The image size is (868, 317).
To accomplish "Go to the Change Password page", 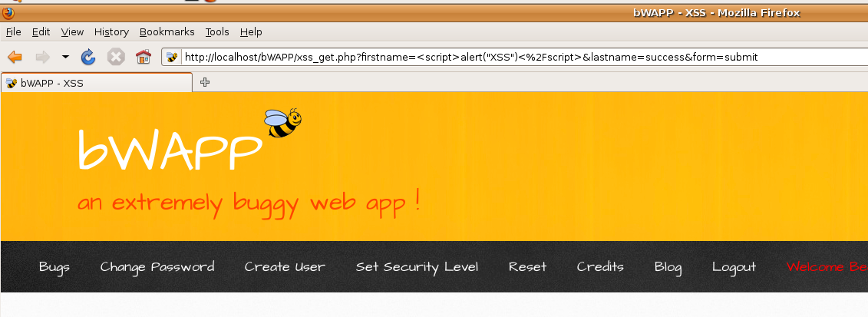I will tap(157, 266).
